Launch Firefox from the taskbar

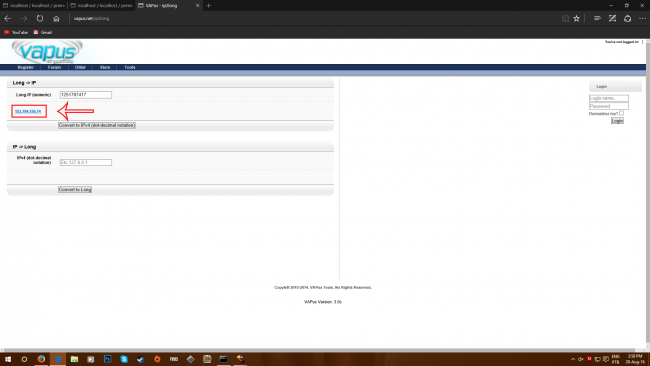click(x=41, y=359)
